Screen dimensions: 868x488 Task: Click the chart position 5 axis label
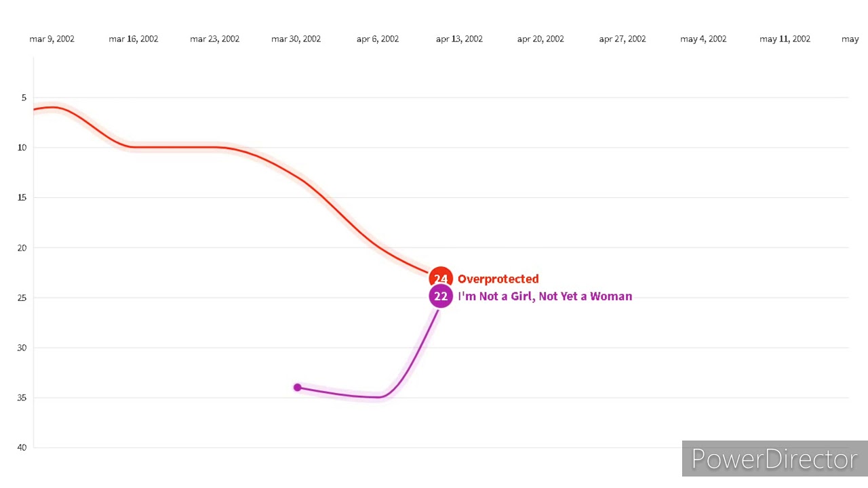24,98
